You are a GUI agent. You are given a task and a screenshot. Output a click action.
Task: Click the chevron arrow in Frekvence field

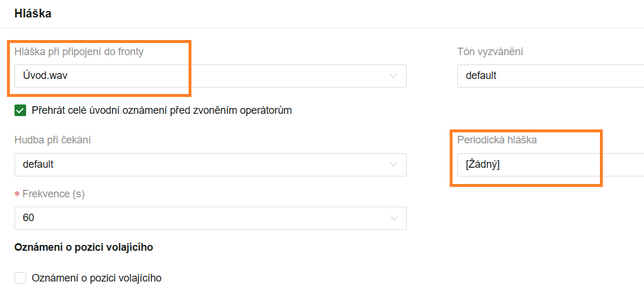[x=394, y=218]
